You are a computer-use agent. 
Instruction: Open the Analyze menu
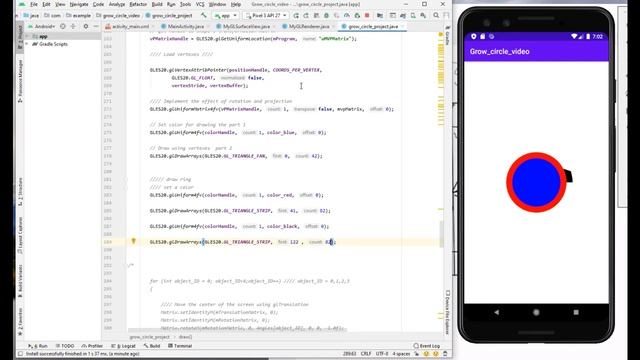117,4
